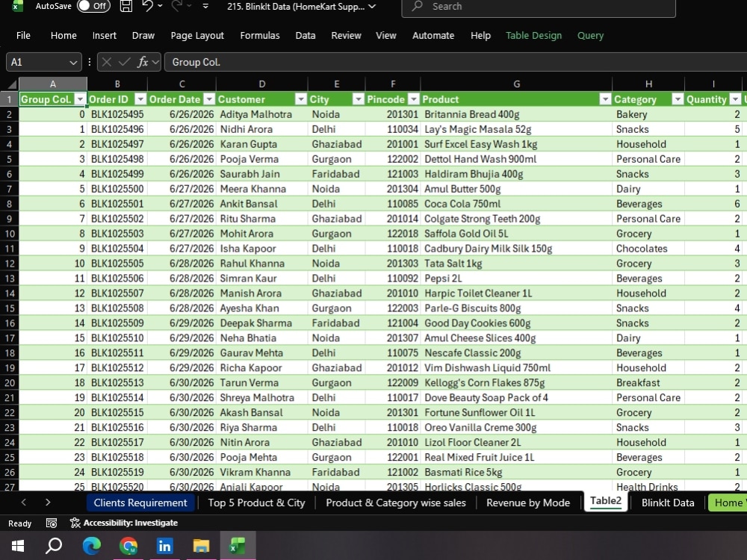Open the Order ID filter dropdown

140,99
